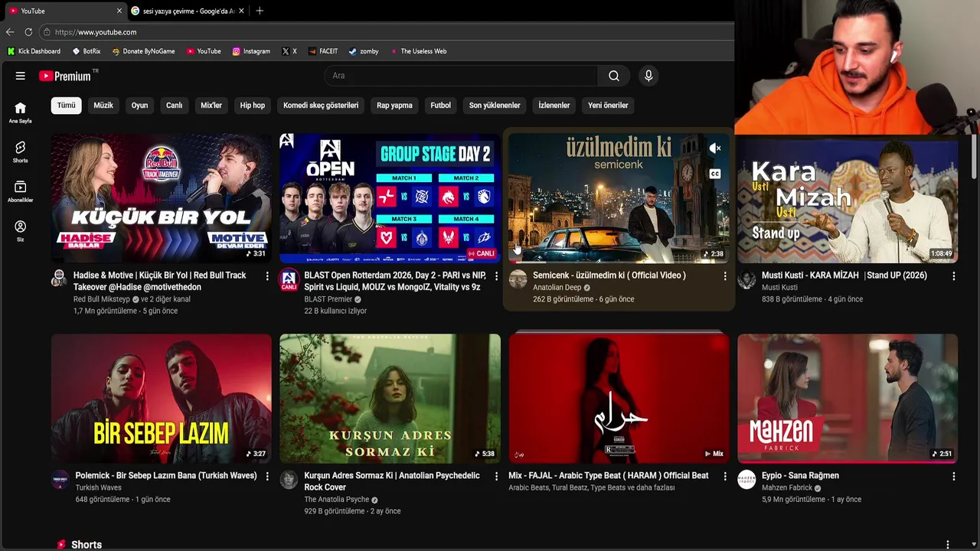The image size is (980, 551).
Task: Reload the page with refresh icon
Action: point(28,32)
